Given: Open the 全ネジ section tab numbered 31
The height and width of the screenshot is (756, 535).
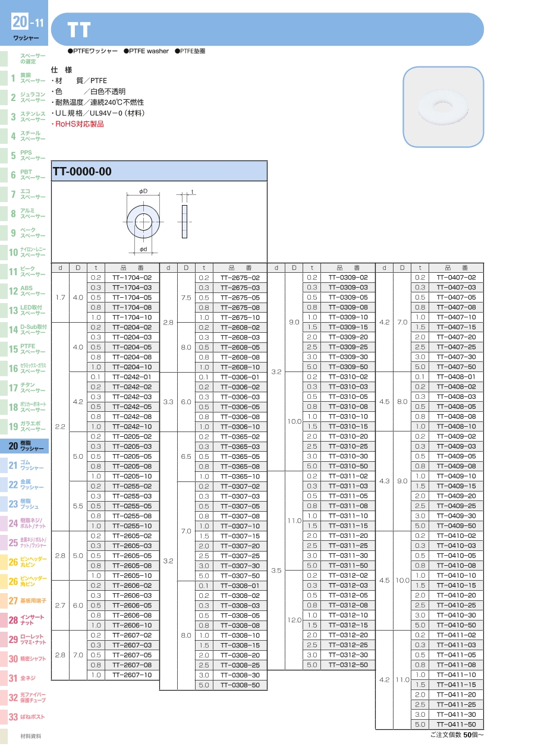Looking at the screenshot, I should [x=27, y=678].
